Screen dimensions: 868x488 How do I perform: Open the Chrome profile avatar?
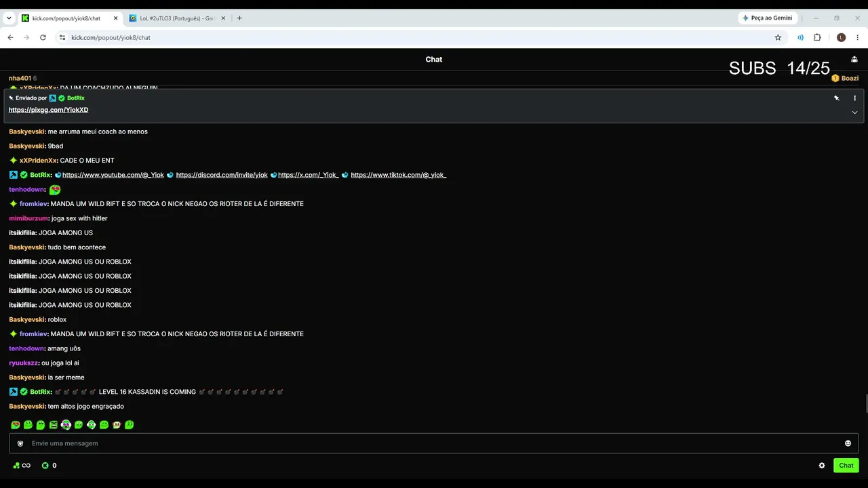tap(842, 38)
